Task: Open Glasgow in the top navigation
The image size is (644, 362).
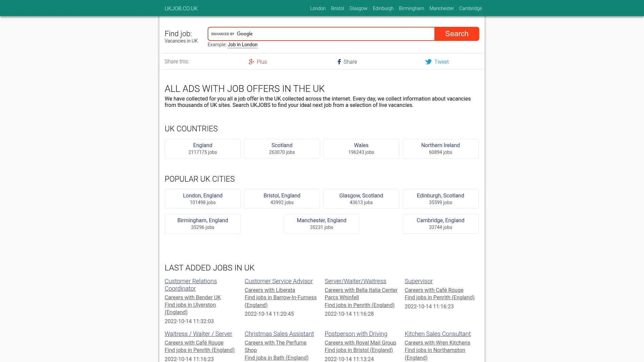Action: (358, 8)
